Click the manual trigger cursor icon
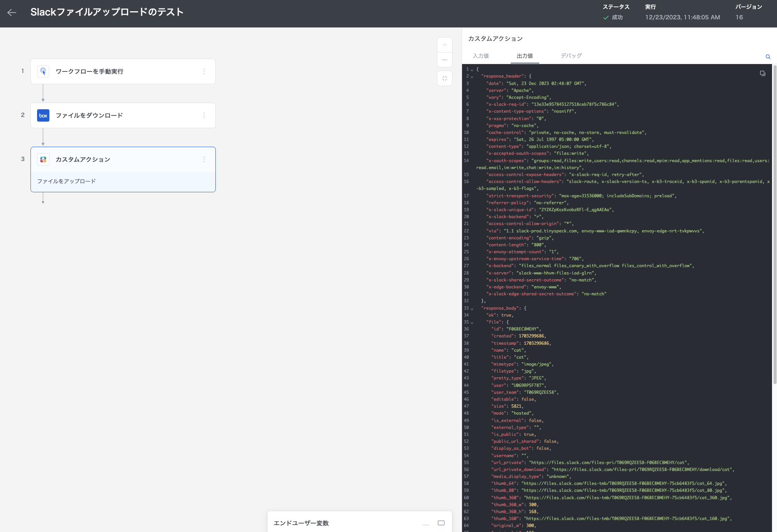777x532 pixels. (x=43, y=71)
